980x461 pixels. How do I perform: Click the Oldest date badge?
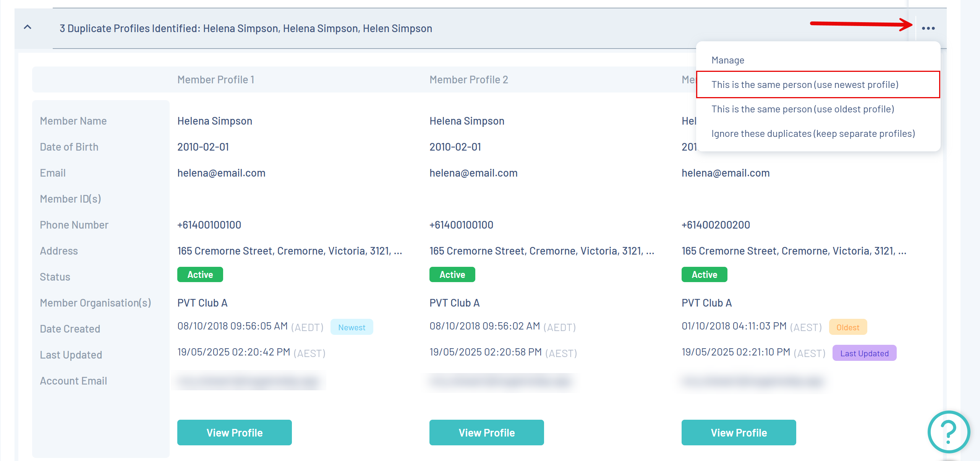click(847, 327)
